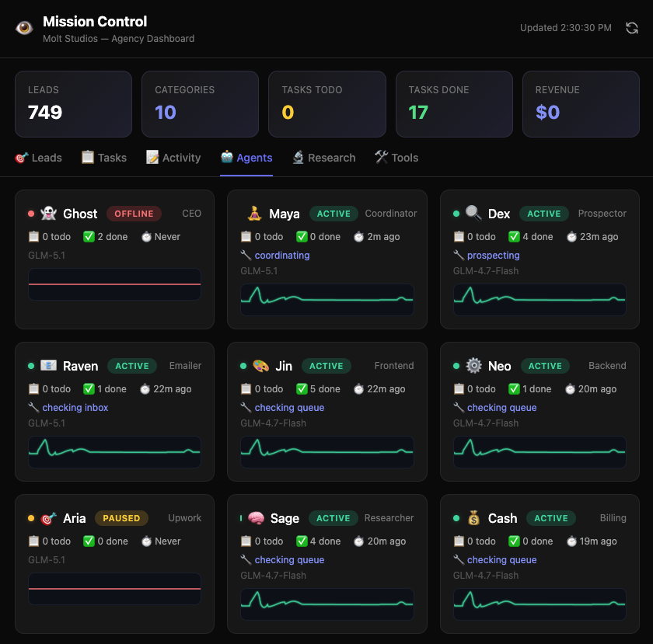Click Dex's clipboard '0 todo' icon
This screenshot has height=644, width=653.
coord(459,237)
